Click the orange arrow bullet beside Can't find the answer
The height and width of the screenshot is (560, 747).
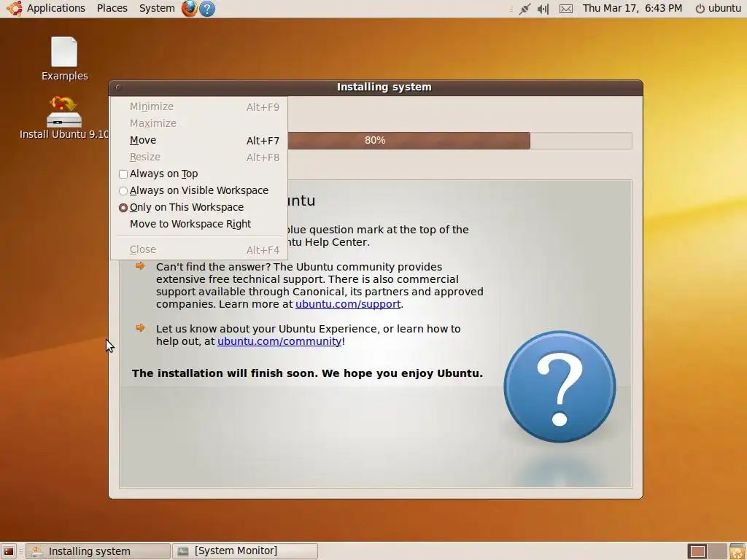140,265
